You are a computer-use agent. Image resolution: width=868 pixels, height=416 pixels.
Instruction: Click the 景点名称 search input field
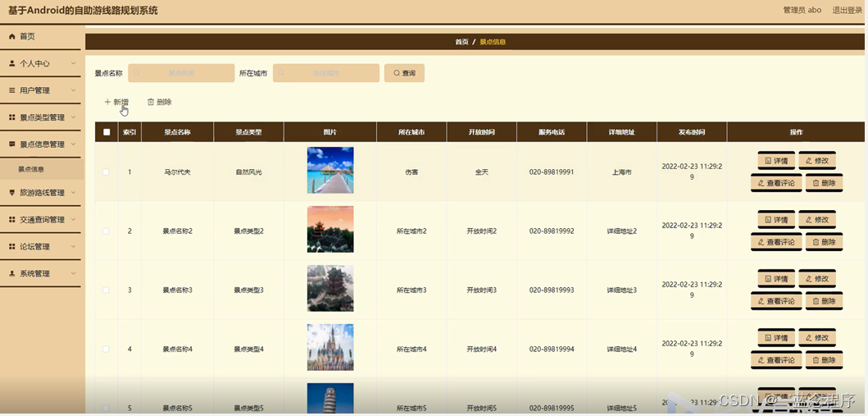click(181, 73)
